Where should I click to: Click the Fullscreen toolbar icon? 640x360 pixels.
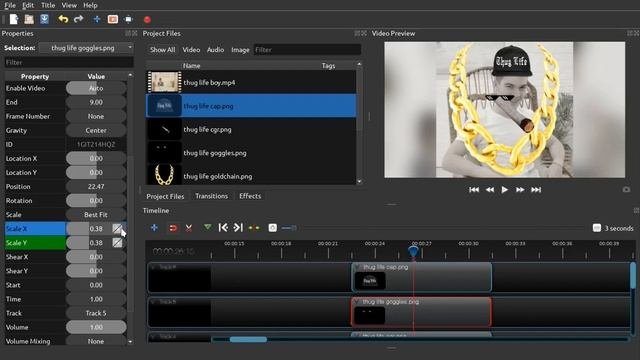129,19
